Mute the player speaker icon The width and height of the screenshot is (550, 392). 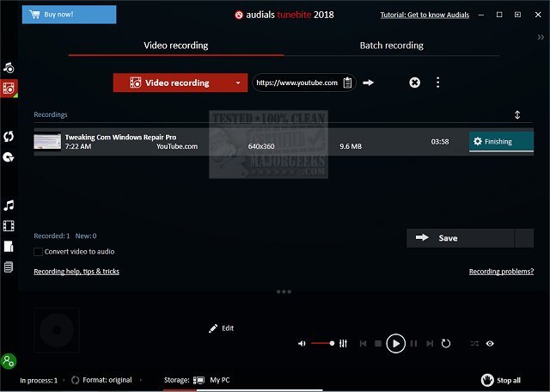click(302, 344)
